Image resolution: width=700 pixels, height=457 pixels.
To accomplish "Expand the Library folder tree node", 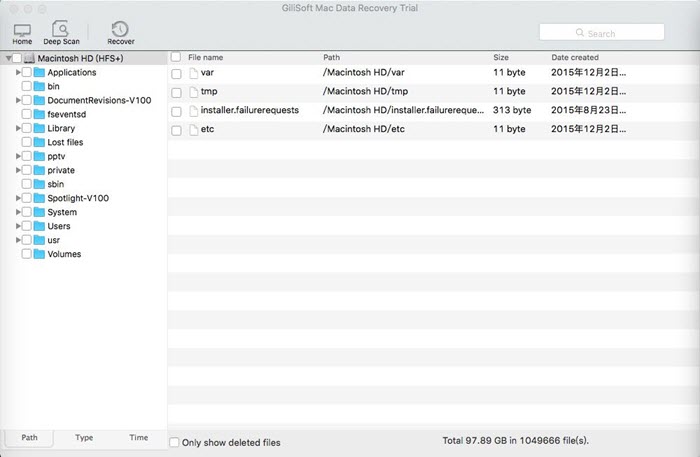I will click(18, 129).
